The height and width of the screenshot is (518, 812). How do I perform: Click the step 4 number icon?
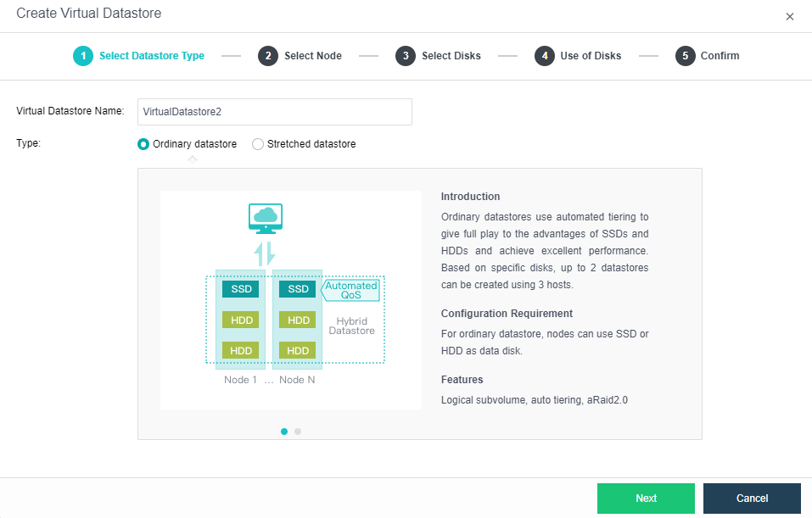544,56
